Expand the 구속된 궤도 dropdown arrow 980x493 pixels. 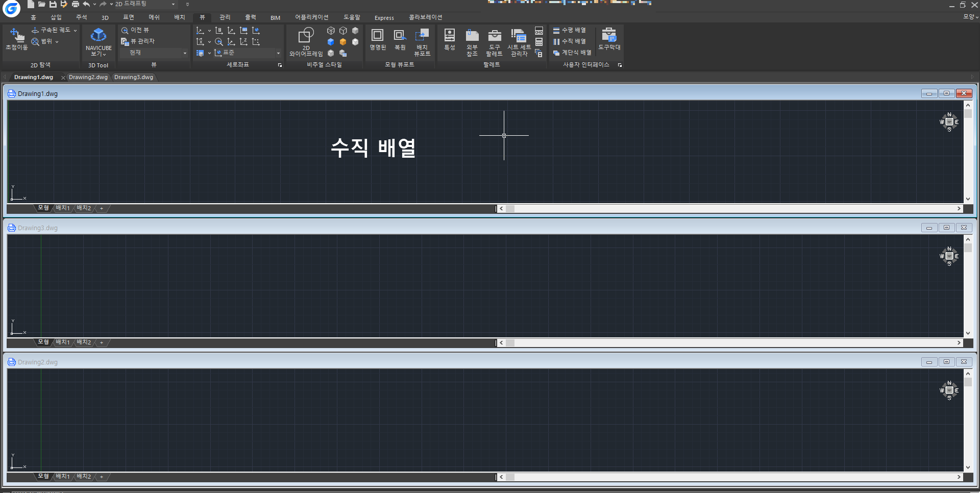click(75, 31)
